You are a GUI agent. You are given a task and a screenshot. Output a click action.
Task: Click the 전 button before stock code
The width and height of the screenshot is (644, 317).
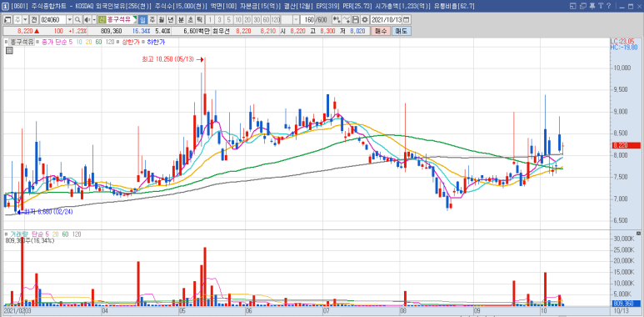coord(33,20)
